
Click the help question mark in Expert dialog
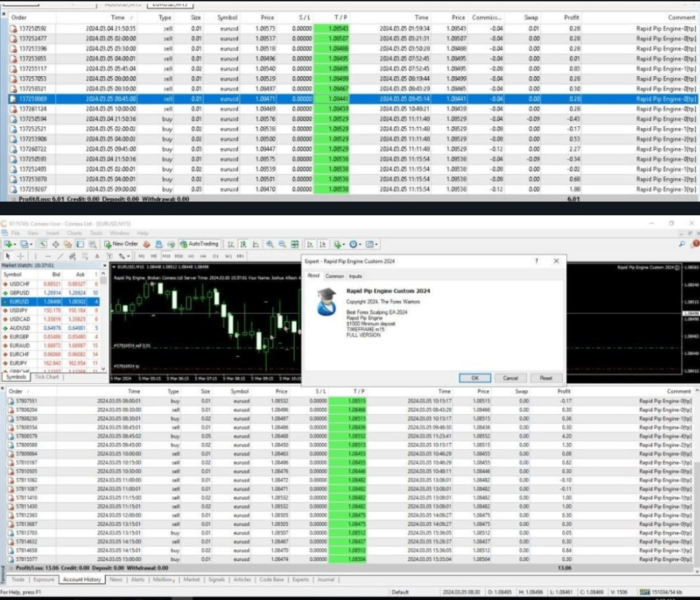point(536,261)
